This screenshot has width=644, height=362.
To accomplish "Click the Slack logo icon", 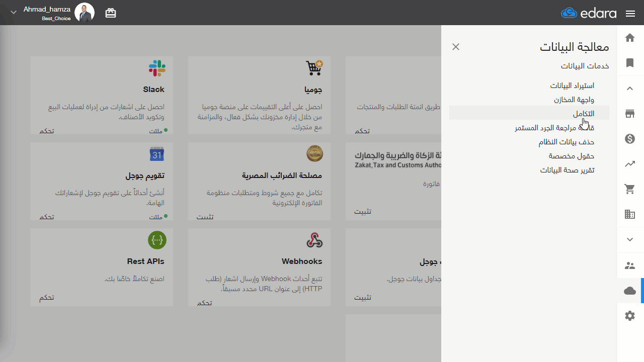I will pyautogui.click(x=157, y=68).
